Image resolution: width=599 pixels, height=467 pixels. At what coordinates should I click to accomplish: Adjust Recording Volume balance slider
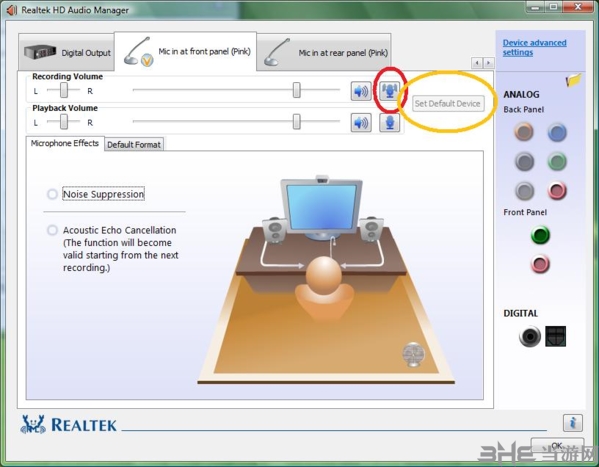64,91
